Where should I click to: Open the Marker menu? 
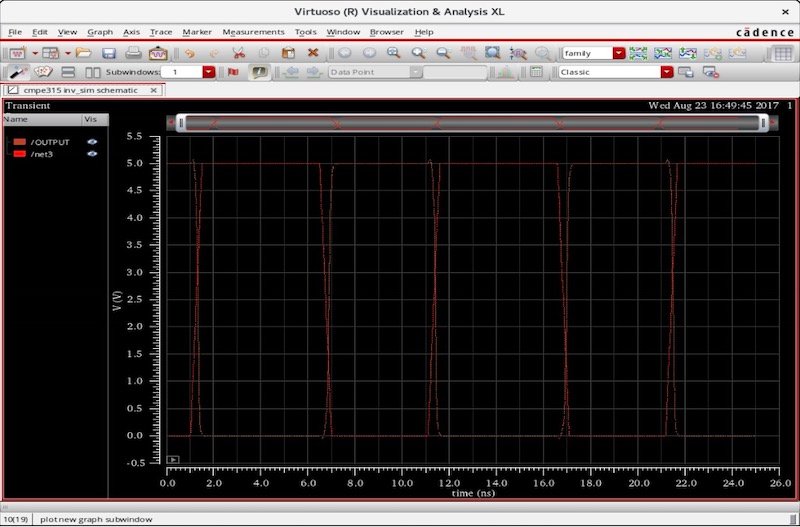pos(196,32)
